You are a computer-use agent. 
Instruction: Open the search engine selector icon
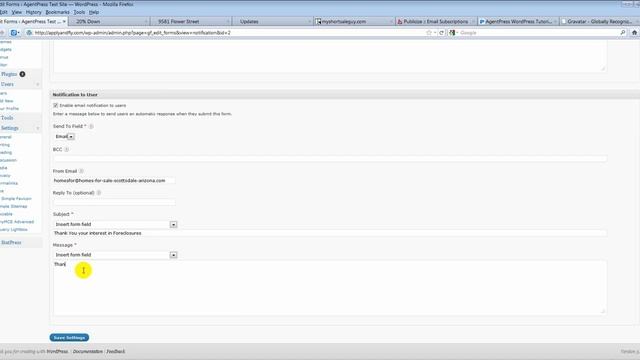[452, 33]
